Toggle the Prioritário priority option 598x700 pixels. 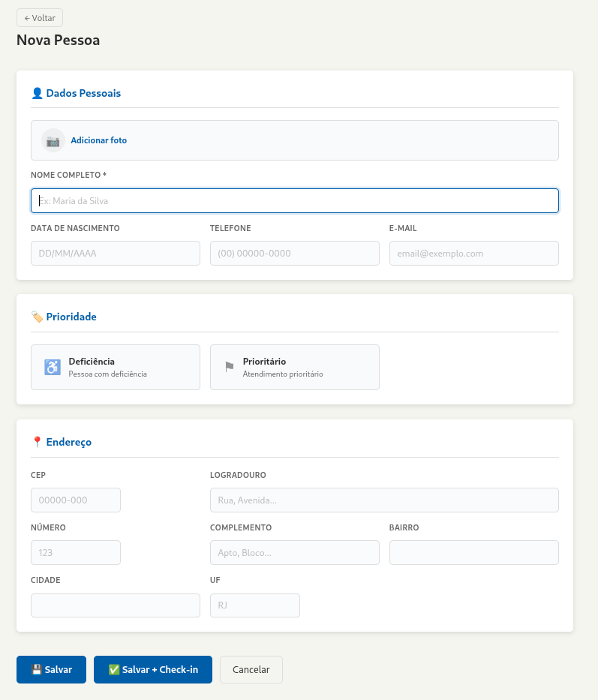tap(295, 367)
